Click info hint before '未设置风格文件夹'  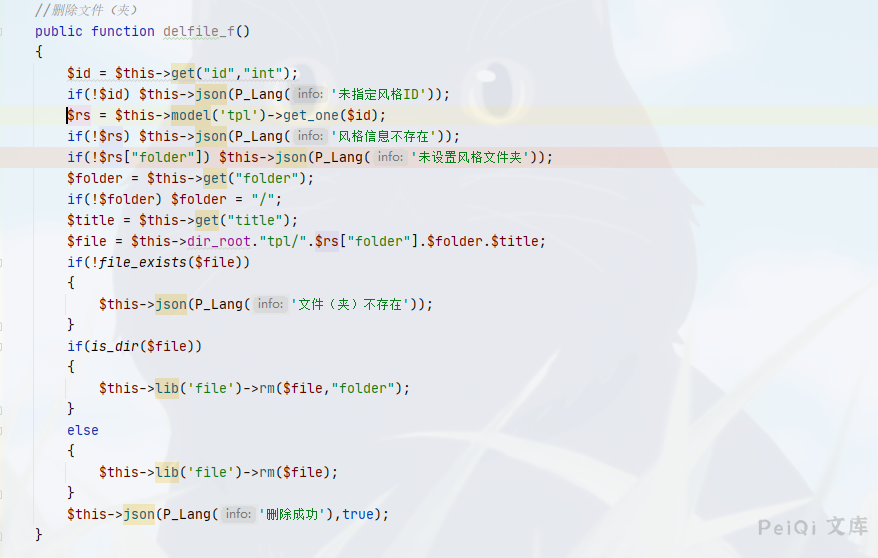tap(390, 157)
